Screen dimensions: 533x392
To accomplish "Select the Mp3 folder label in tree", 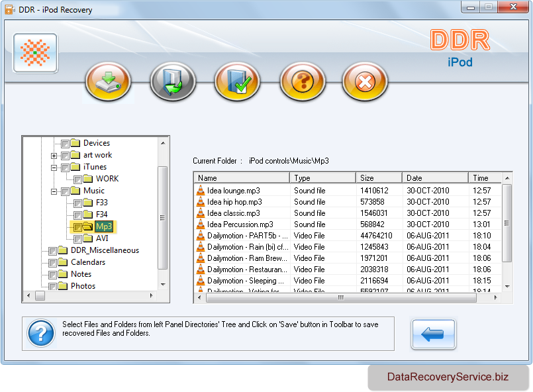I will [x=104, y=226].
